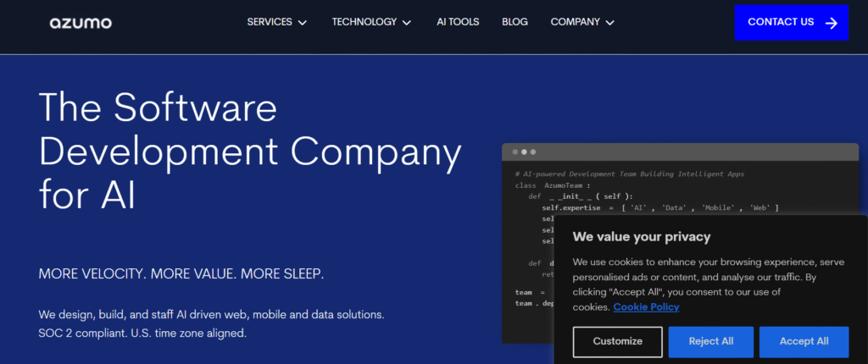Click the 'self.expertise' code line
Viewport: 868px width, 364px height.
660,207
